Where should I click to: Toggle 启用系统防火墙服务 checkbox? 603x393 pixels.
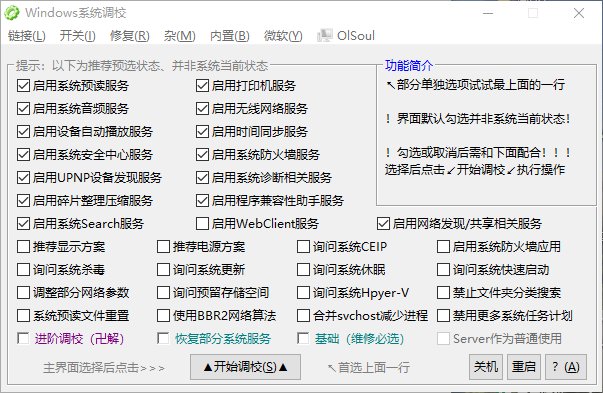point(202,155)
